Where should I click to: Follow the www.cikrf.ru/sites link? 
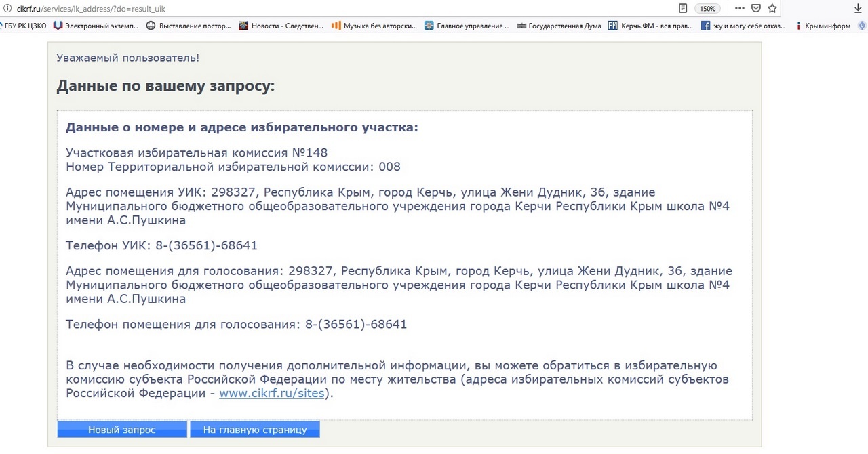pos(271,393)
